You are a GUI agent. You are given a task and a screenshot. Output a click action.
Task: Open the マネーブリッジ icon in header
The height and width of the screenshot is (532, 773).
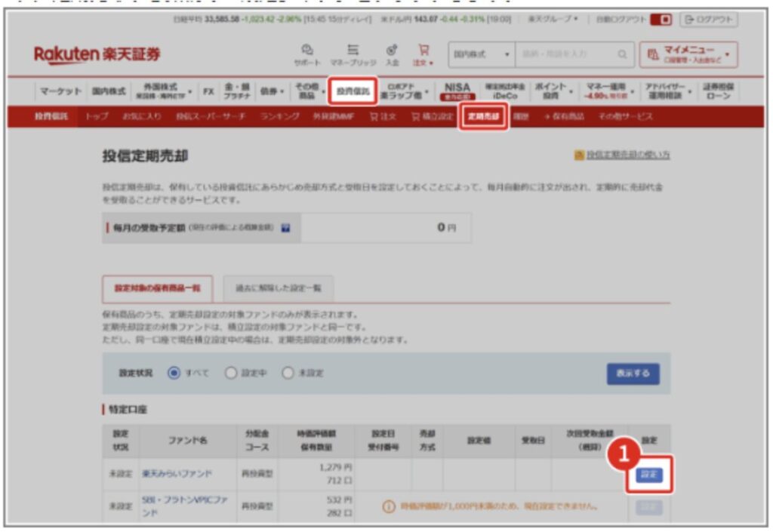(x=352, y=54)
